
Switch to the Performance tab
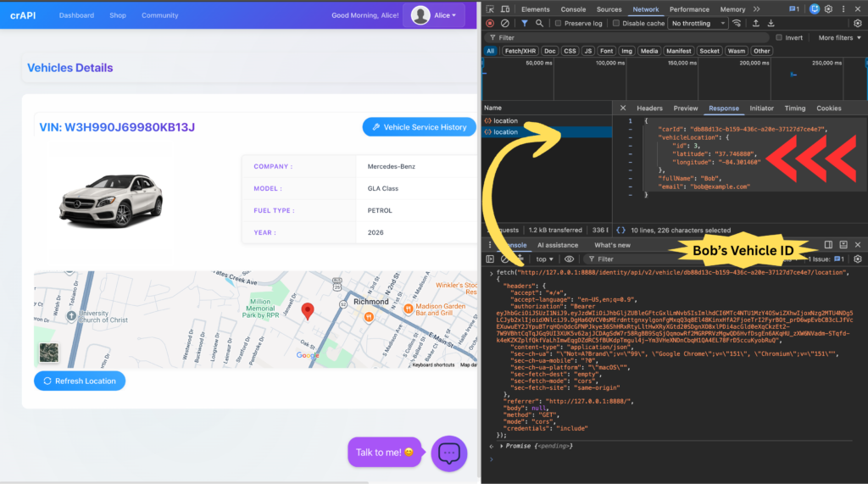[x=689, y=9]
